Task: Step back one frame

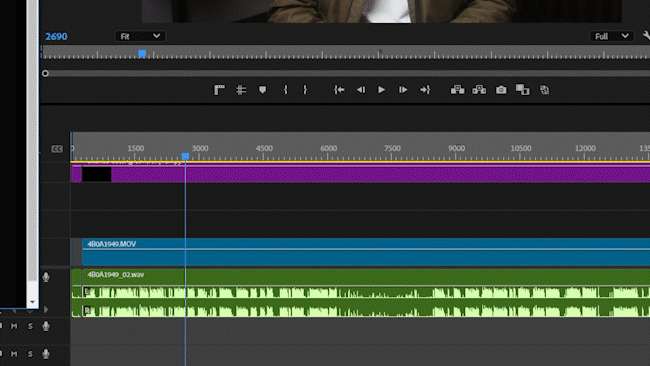Action: coord(361,90)
